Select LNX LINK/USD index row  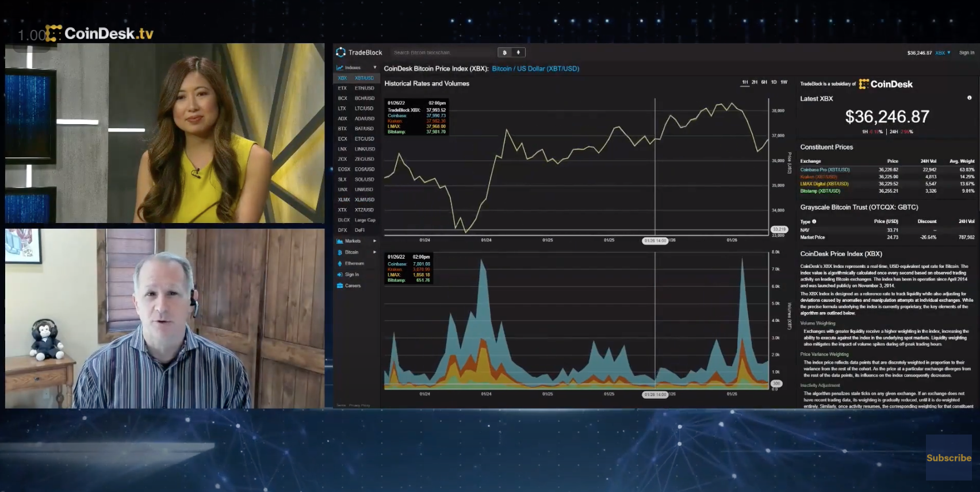tap(357, 149)
